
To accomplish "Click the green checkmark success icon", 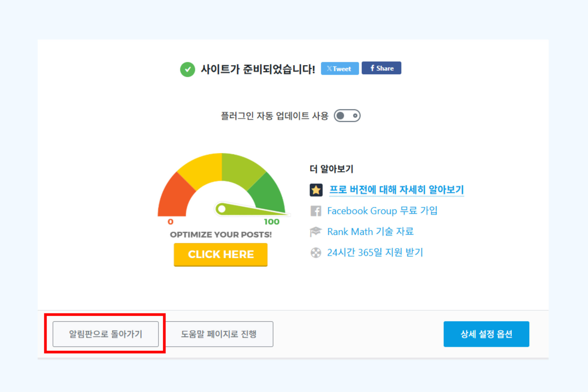I will click(187, 69).
